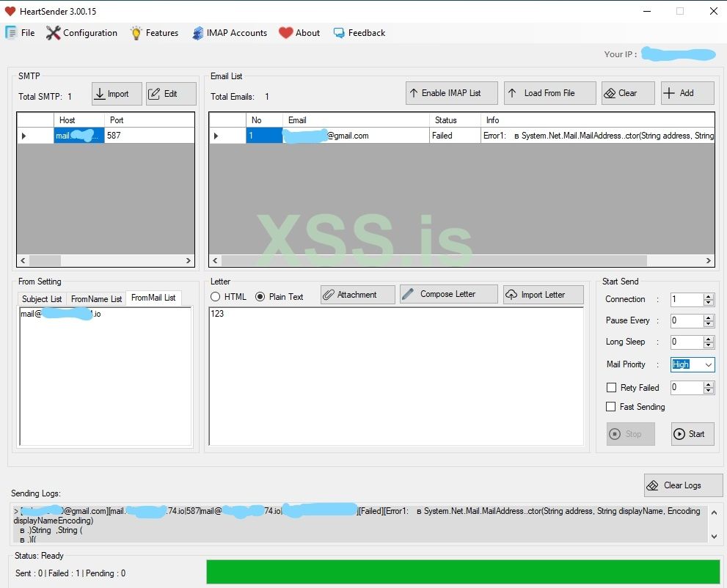Click the File document icon

[11, 32]
